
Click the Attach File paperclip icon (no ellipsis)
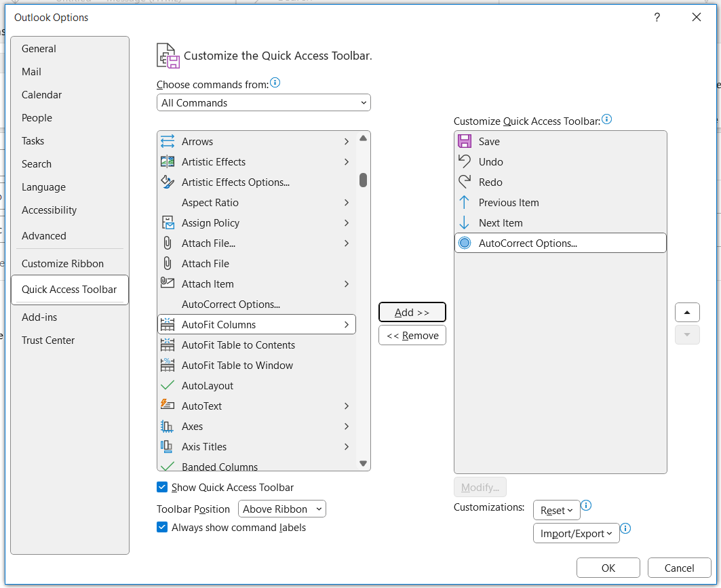coord(168,263)
